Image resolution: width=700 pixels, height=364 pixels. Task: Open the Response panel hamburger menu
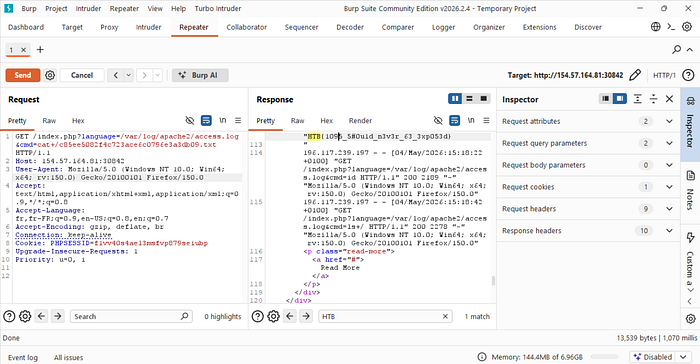(486, 120)
